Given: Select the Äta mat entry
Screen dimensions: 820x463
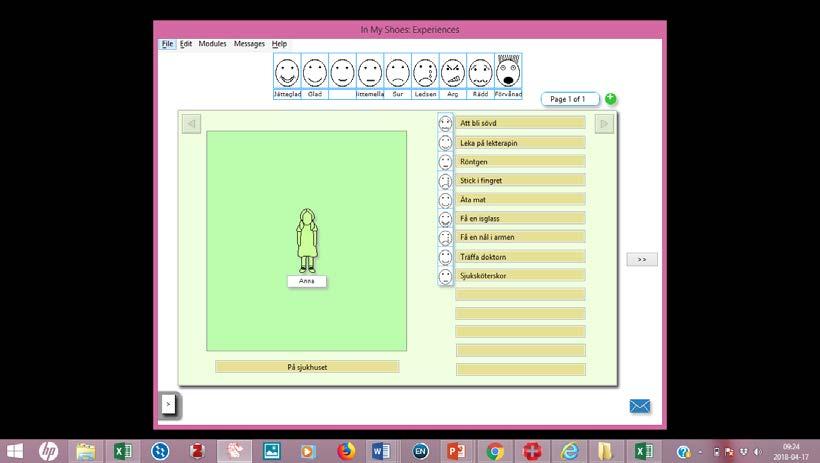Looking at the screenshot, I should click(x=520, y=199).
